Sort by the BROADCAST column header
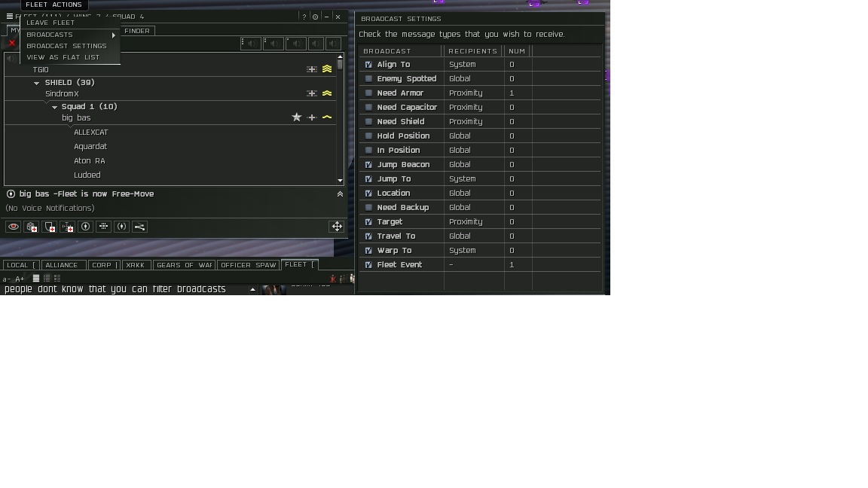 point(402,51)
